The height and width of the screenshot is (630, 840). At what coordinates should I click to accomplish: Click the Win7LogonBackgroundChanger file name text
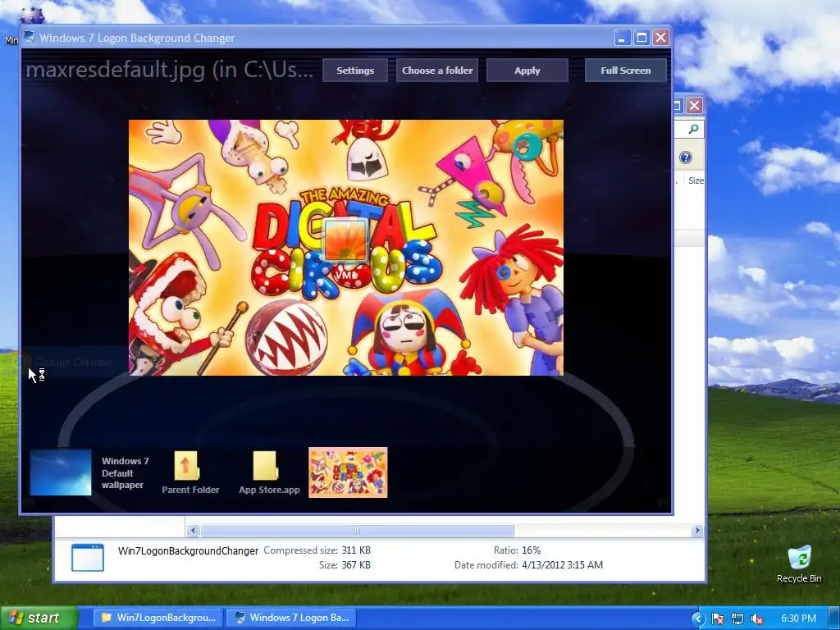click(188, 550)
